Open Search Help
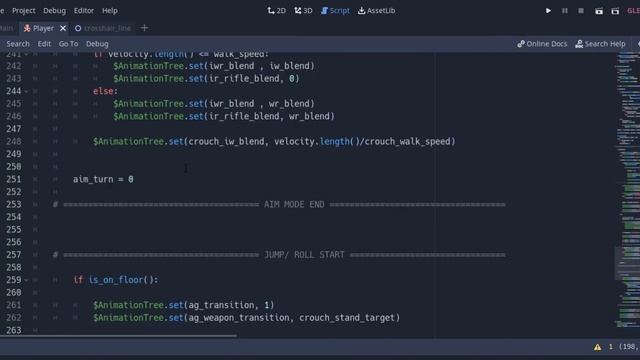The width and height of the screenshot is (640, 360). 600,44
